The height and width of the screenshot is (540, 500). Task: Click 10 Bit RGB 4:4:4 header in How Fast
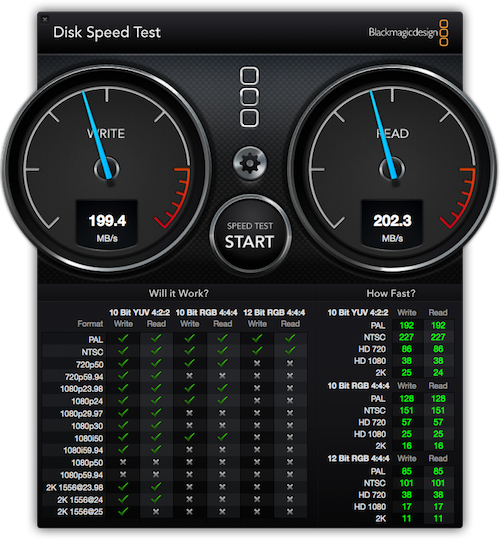[x=358, y=386]
